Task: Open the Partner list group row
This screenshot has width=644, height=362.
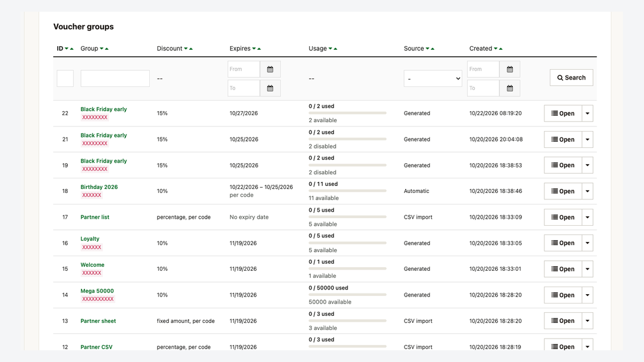Action: point(563,217)
